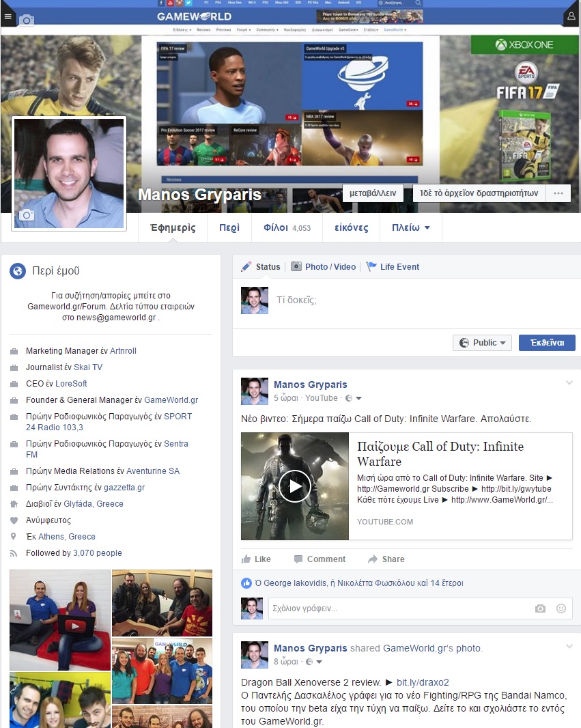Click the blue Ἐκθεῖναι post button
581x728 pixels.
(547, 343)
